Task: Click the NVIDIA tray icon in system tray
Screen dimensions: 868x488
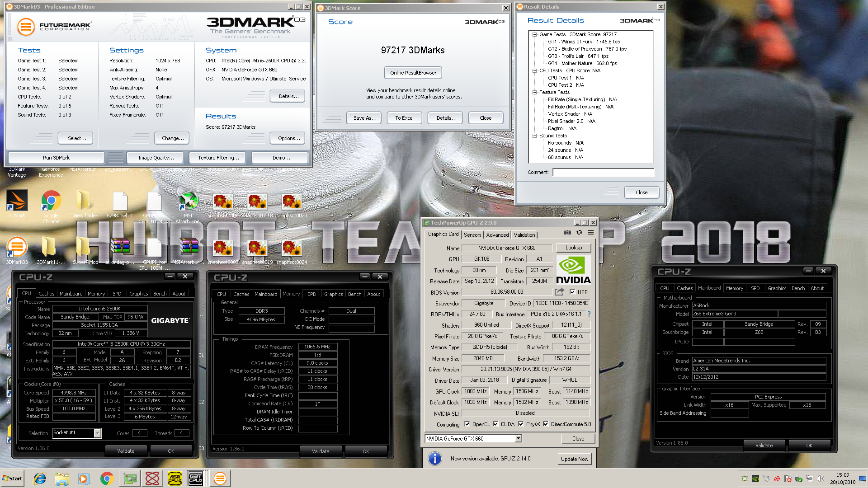Action: [x=755, y=479]
